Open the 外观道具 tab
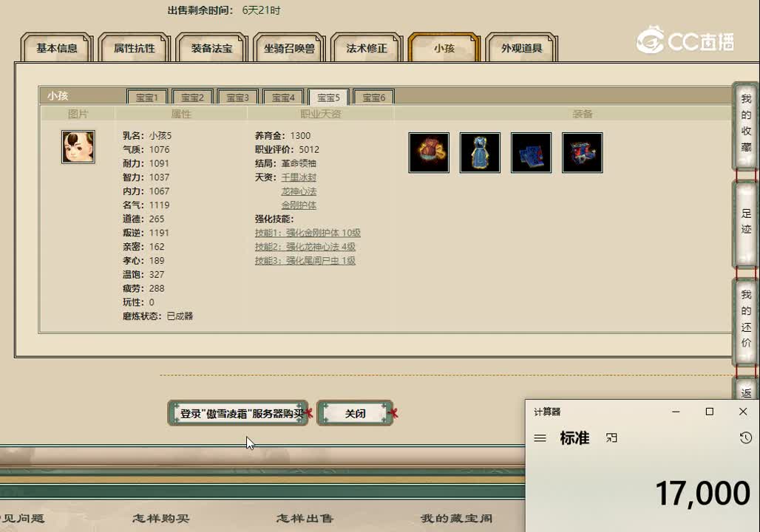The width and height of the screenshot is (760, 532). [x=521, y=48]
